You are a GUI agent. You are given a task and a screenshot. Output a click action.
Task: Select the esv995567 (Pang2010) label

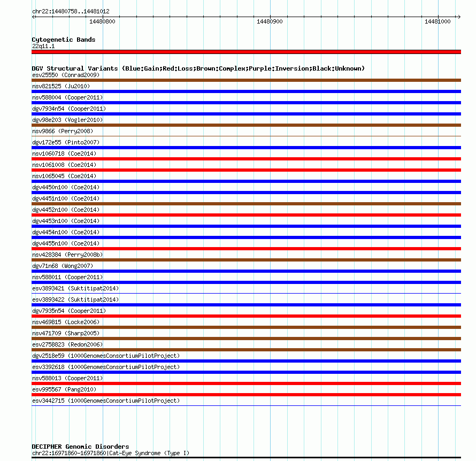tap(64, 389)
